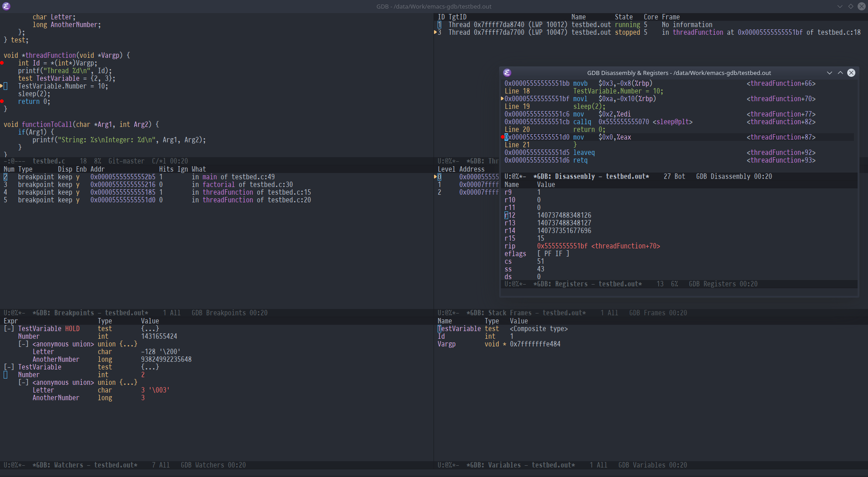The image size is (868, 477).
Task: Collapse anonymous union under second TestVariable
Action: [x=24, y=383]
